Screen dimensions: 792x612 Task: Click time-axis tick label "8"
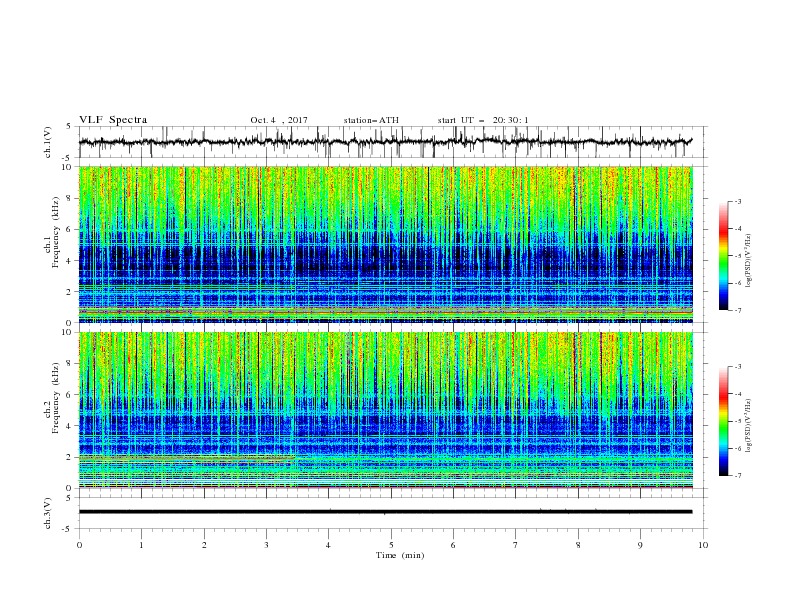578,545
